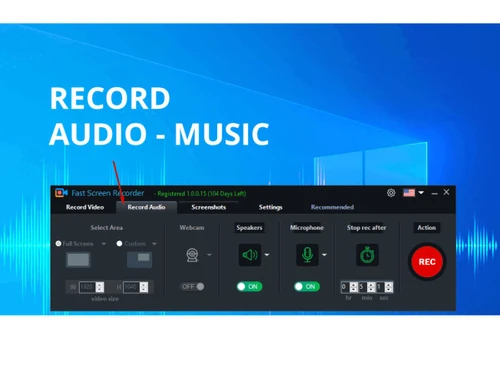500x375 pixels.
Task: Click the Fast Screen Recorder logo icon
Action: click(x=61, y=193)
